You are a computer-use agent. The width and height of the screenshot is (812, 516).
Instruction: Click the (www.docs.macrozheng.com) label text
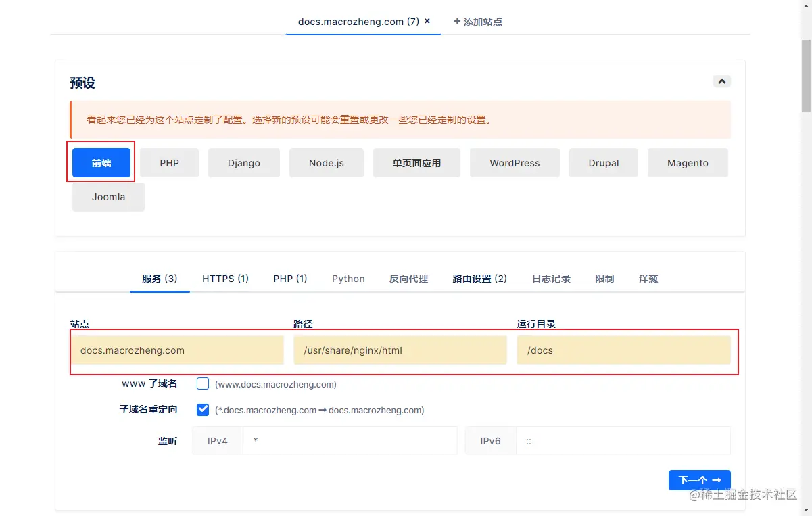tap(276, 384)
